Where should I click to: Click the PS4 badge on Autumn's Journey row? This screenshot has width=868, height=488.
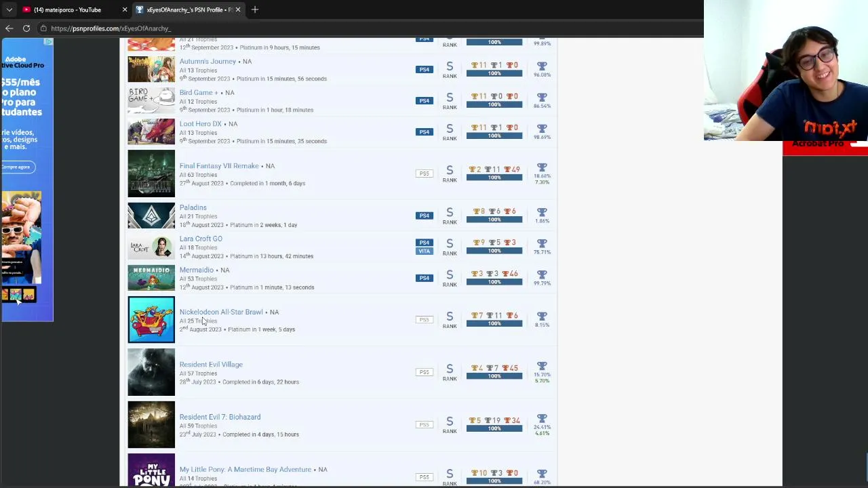click(x=424, y=69)
